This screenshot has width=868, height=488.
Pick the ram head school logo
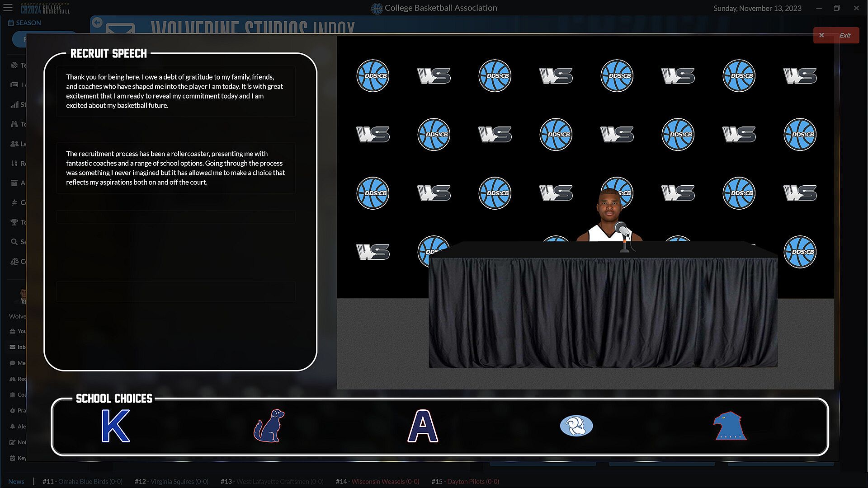coord(576,426)
